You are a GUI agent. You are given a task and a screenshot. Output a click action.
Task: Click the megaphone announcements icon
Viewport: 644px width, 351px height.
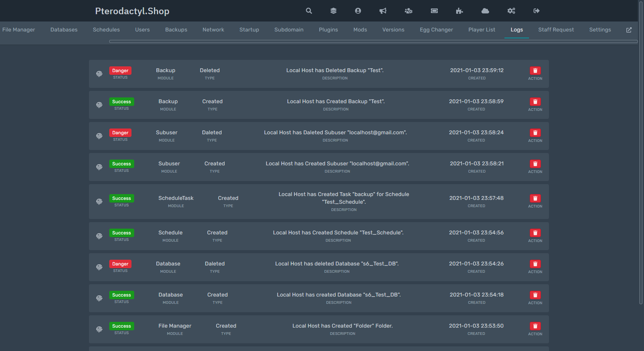(x=383, y=11)
